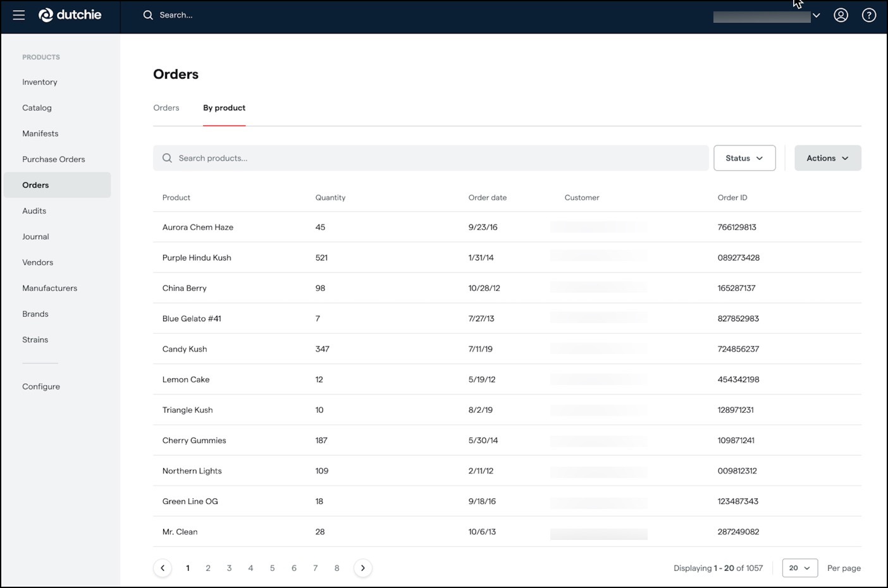Open the Status filter dropdown
The height and width of the screenshot is (588, 888).
pos(744,158)
